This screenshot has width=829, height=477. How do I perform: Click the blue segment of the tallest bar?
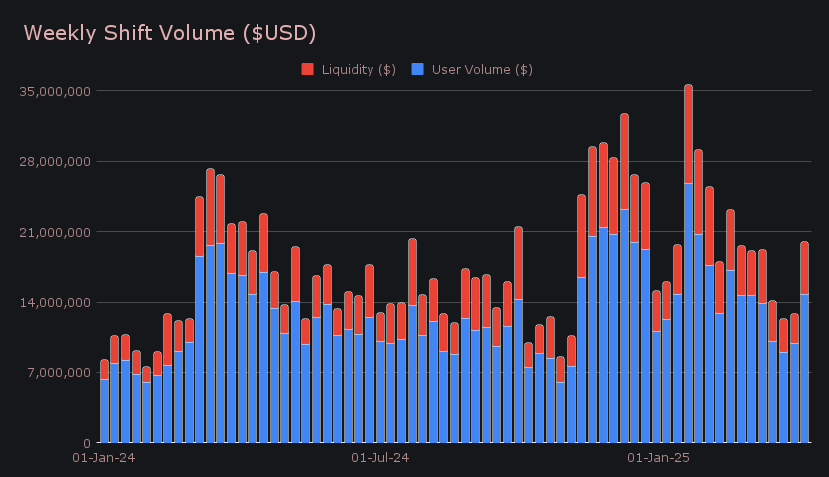pyautogui.click(x=688, y=312)
